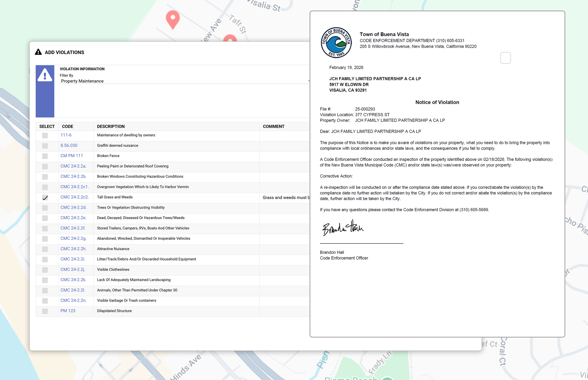The height and width of the screenshot is (380, 588).
Task: Open the CMC 24-2.2c2. code link
Action: pyautogui.click(x=74, y=197)
